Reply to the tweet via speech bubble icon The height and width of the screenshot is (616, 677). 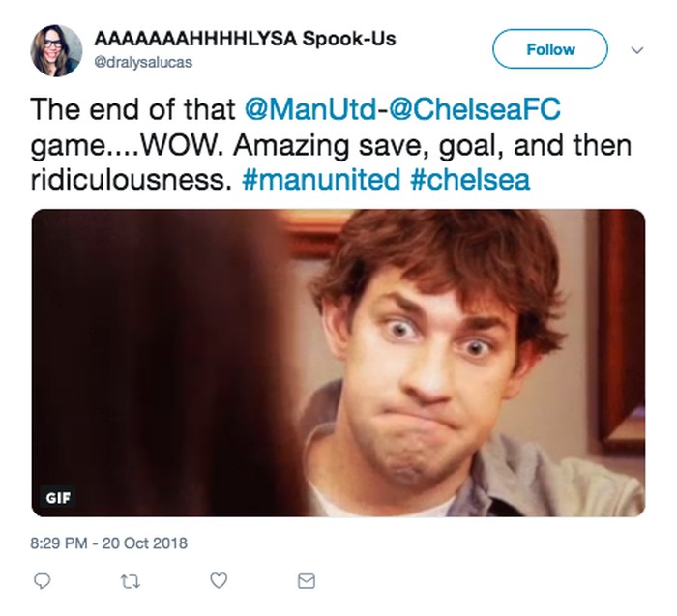42,580
